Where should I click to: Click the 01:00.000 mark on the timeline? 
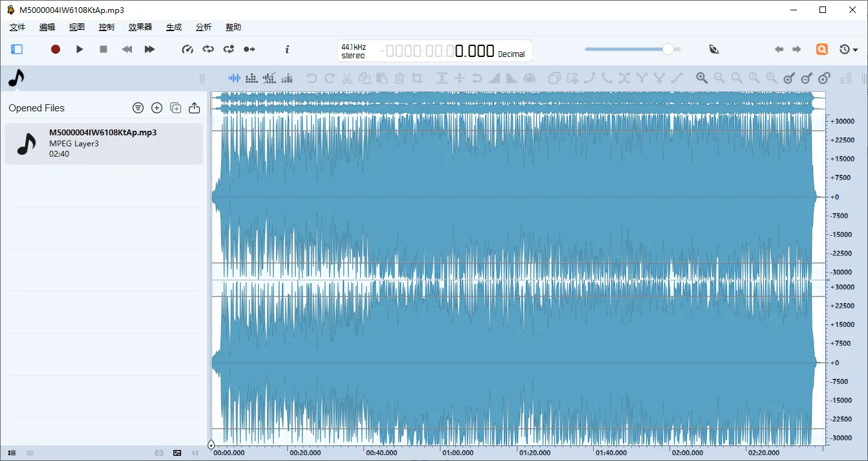click(458, 453)
